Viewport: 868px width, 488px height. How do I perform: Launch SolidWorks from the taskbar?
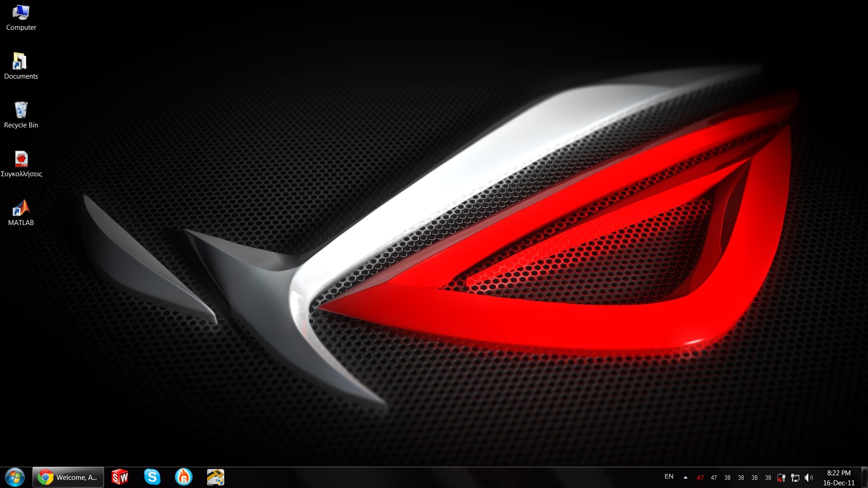pyautogui.click(x=120, y=477)
